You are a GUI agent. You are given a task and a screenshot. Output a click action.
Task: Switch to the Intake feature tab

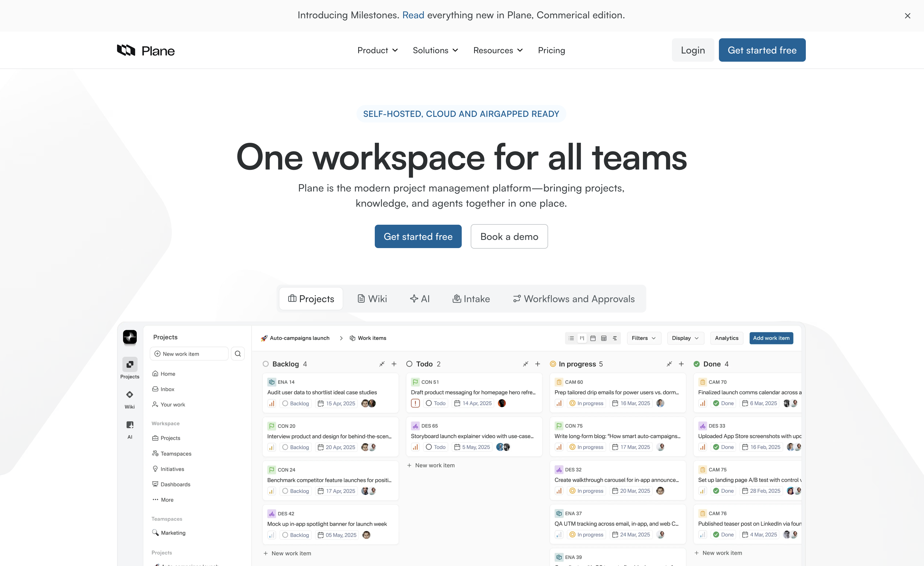(x=471, y=299)
